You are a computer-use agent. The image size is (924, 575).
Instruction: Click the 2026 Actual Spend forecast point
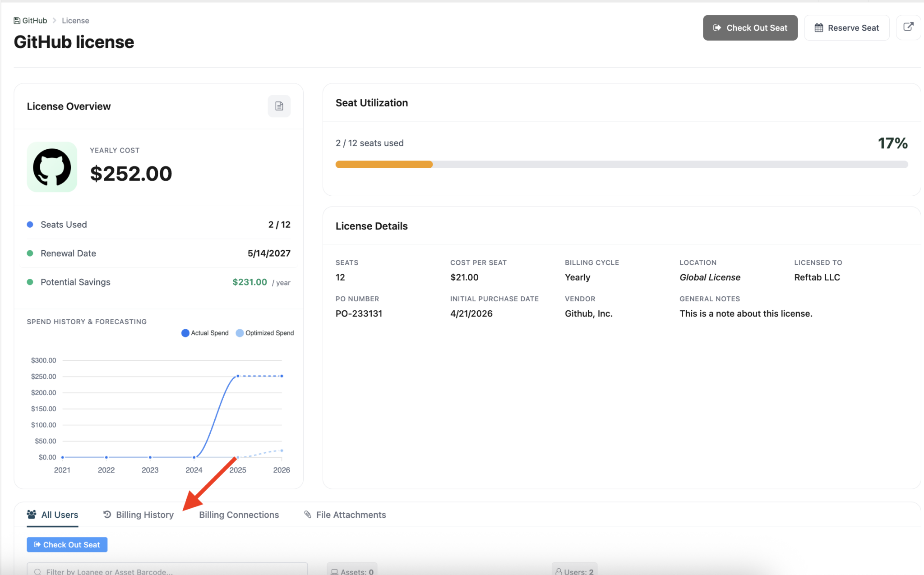point(282,376)
